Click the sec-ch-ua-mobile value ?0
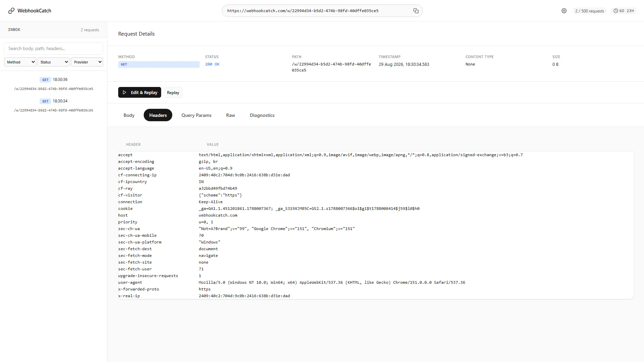644x362 pixels. 201,235
